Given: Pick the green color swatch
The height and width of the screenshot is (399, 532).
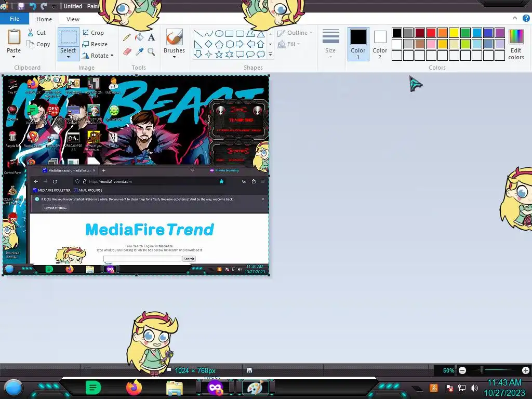Looking at the screenshot, I should click(x=465, y=33).
